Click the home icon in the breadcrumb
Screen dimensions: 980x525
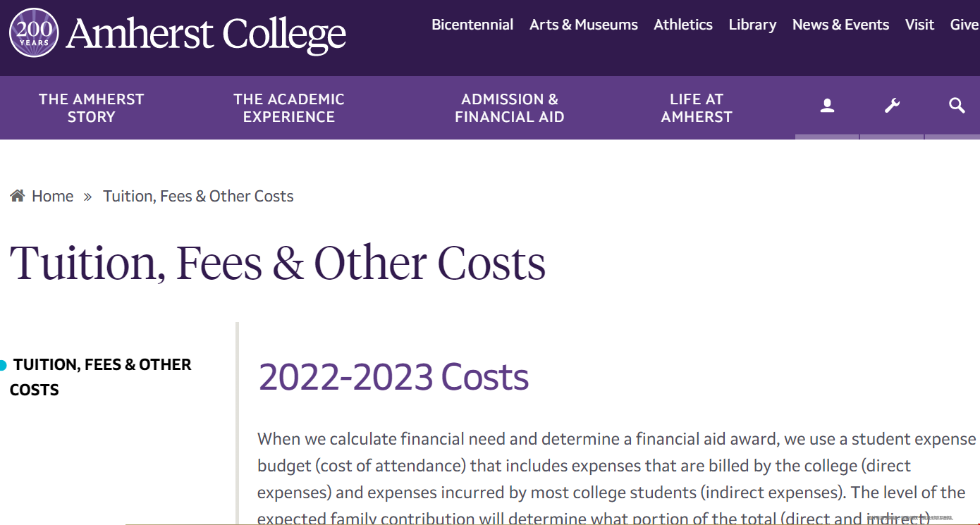pyautogui.click(x=18, y=196)
